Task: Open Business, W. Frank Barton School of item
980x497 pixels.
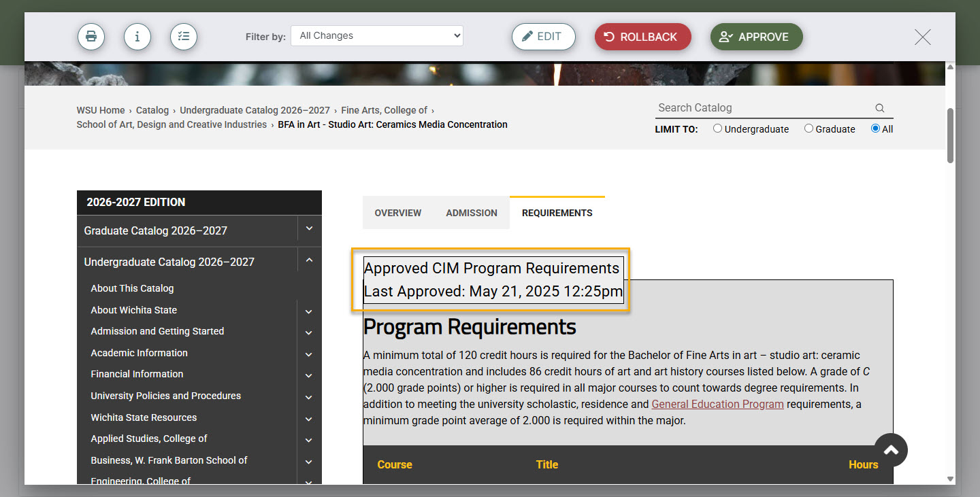Action: pyautogui.click(x=169, y=460)
